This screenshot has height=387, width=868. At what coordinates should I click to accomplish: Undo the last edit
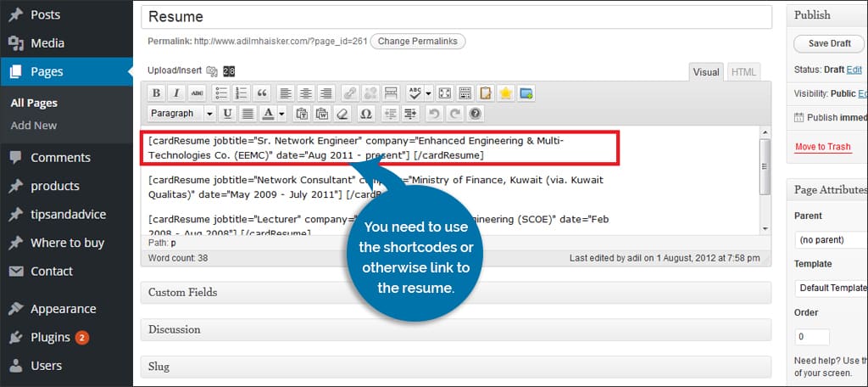[435, 114]
